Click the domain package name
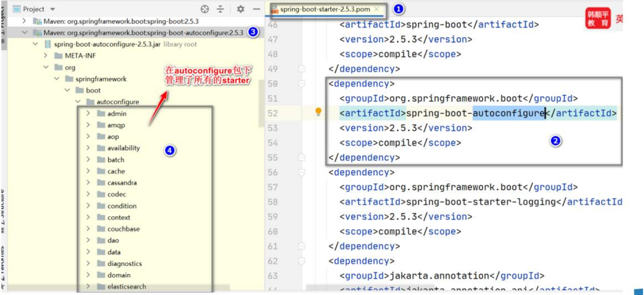Image resolution: width=644 pixels, height=295 pixels. pos(119,275)
